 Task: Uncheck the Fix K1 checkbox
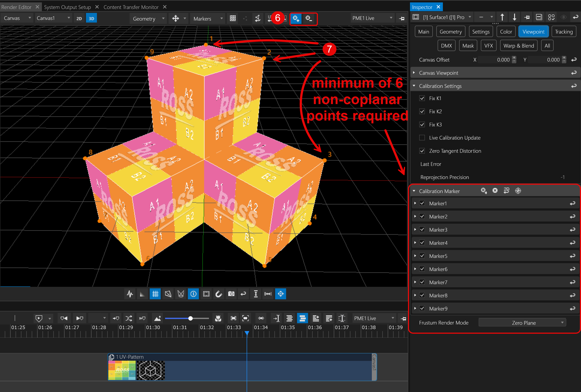(x=422, y=98)
